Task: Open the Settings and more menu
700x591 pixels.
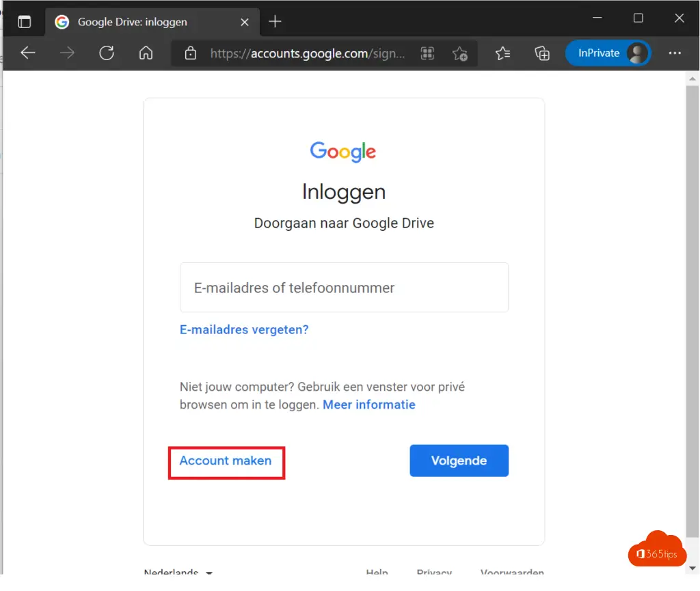Action: point(675,53)
